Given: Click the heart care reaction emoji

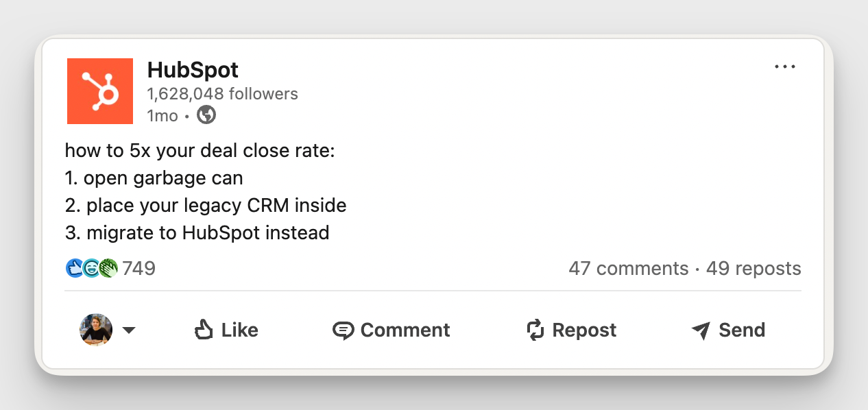Looking at the screenshot, I should [x=90, y=268].
